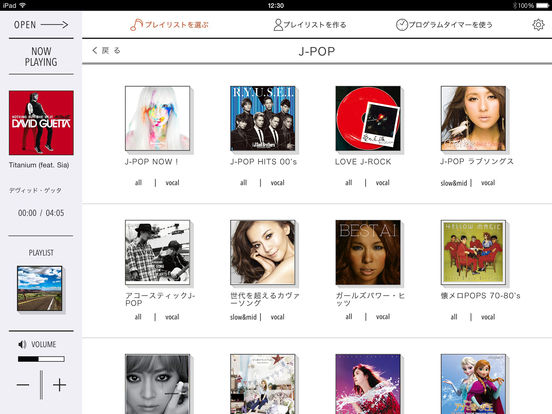Click the J-POP NOW! playlist title
This screenshot has height=414, width=552.
[151, 162]
